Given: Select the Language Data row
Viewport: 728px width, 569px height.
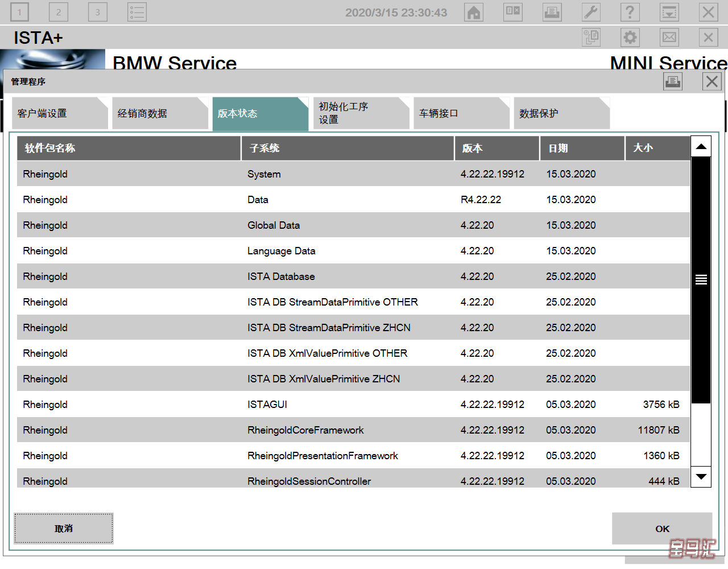Looking at the screenshot, I should (x=353, y=250).
